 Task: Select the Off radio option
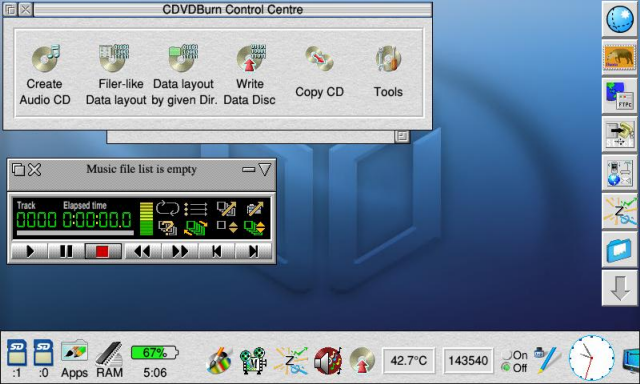(x=515, y=368)
